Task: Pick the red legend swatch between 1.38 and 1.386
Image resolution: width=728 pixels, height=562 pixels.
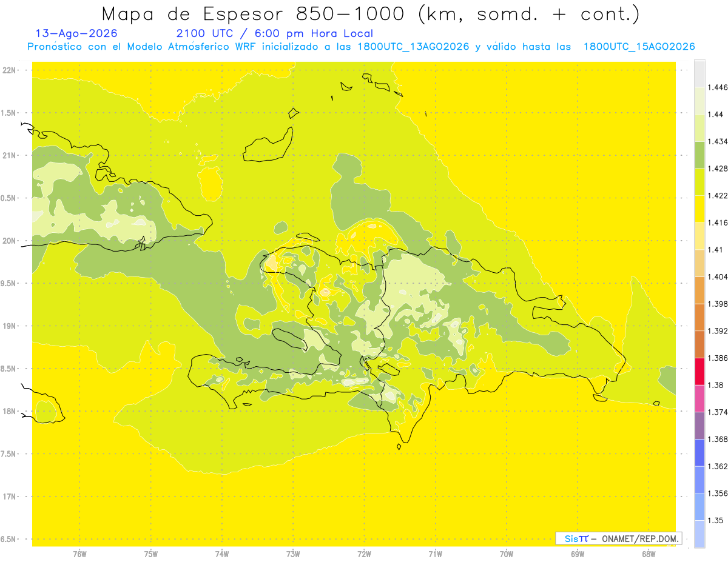Action: pos(699,372)
